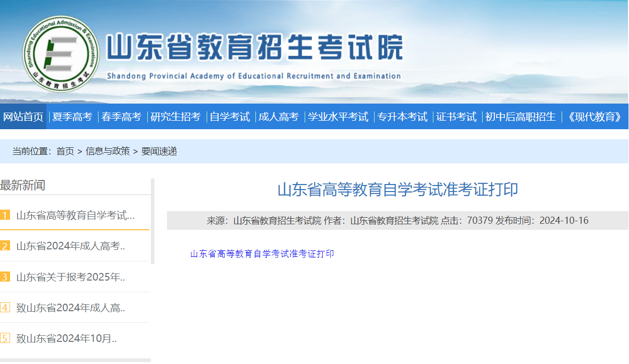Click the Shandong Educational Admission circular logo
The image size is (629, 364).
[61, 54]
